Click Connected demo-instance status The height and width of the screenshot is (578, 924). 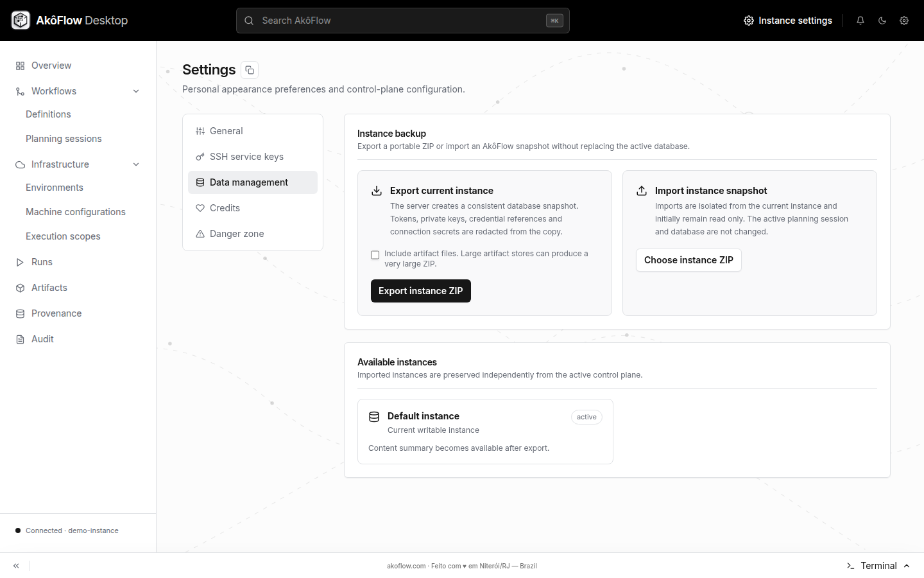[x=67, y=530]
